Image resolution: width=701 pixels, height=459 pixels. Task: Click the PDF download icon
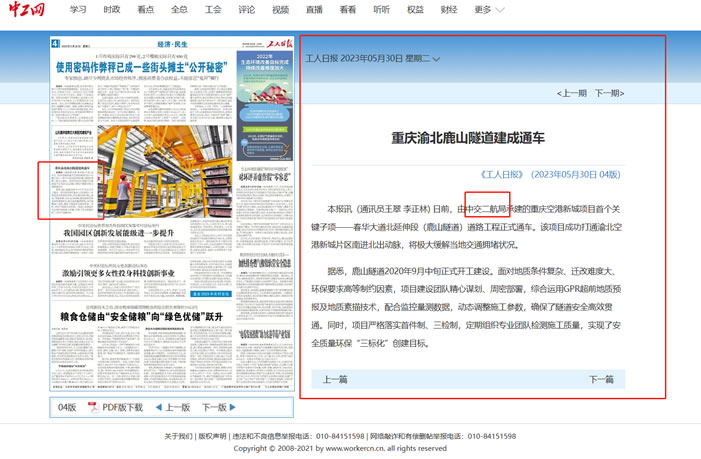92,408
